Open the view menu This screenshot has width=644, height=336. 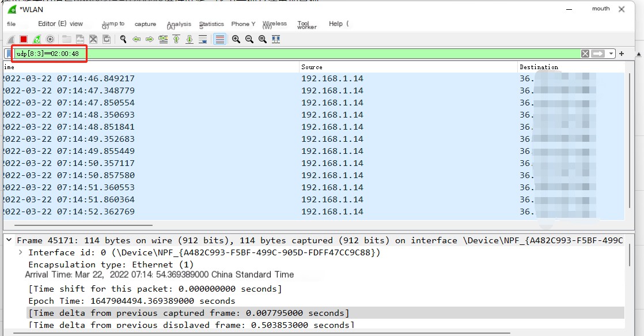coord(77,24)
